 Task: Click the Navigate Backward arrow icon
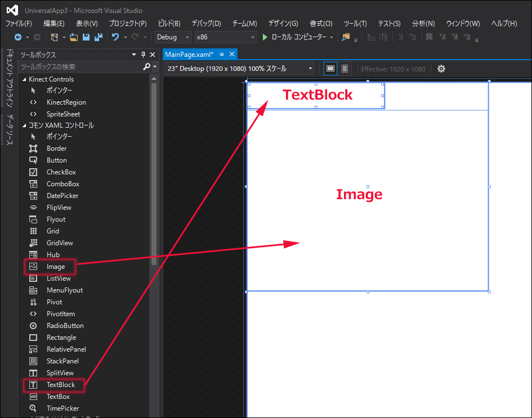pos(17,37)
